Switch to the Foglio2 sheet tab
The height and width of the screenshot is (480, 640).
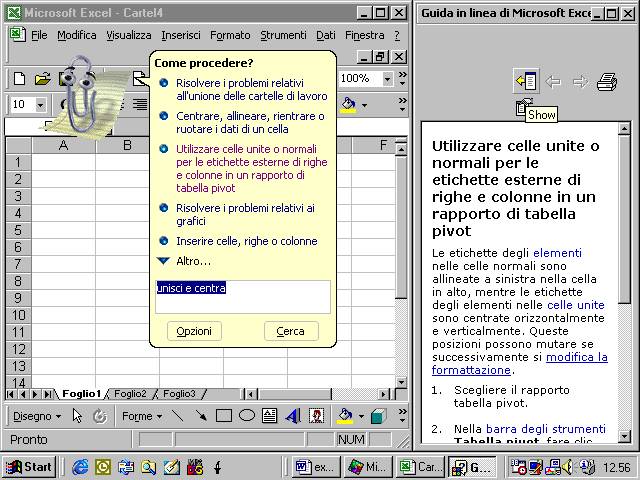tap(130, 393)
